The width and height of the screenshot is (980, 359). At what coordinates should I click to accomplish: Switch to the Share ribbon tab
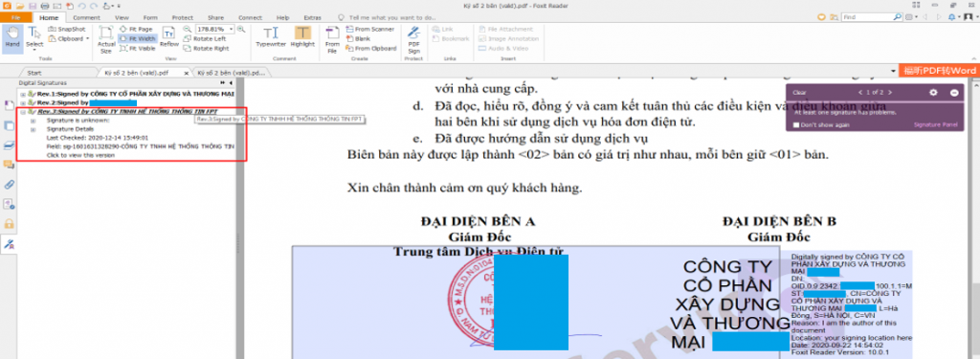coord(215,18)
